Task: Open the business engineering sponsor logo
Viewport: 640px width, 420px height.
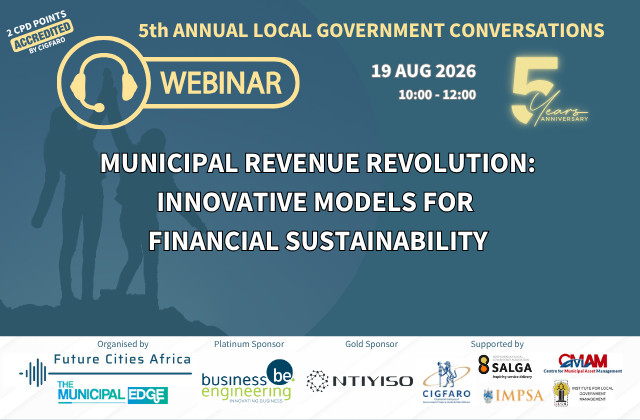Action: (x=248, y=381)
